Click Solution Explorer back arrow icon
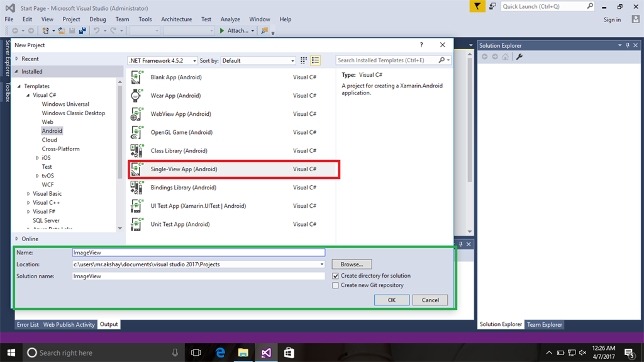The image size is (644, 362). pos(485,57)
